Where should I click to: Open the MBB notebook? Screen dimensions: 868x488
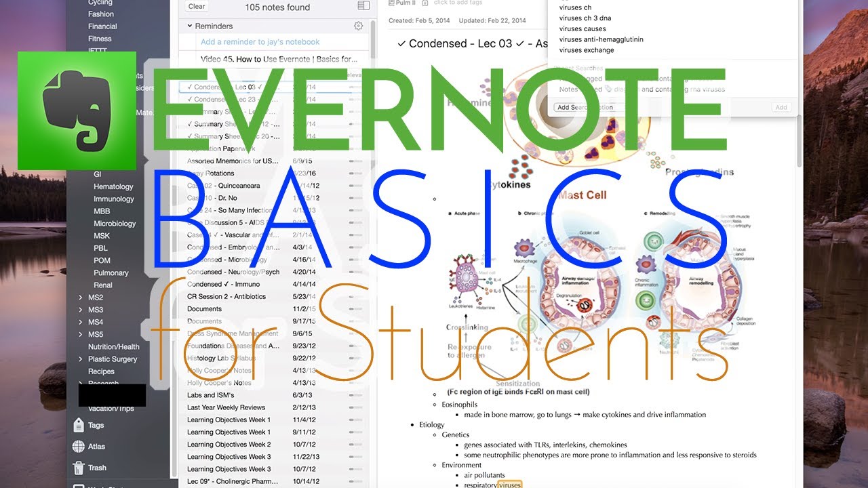[x=102, y=211]
